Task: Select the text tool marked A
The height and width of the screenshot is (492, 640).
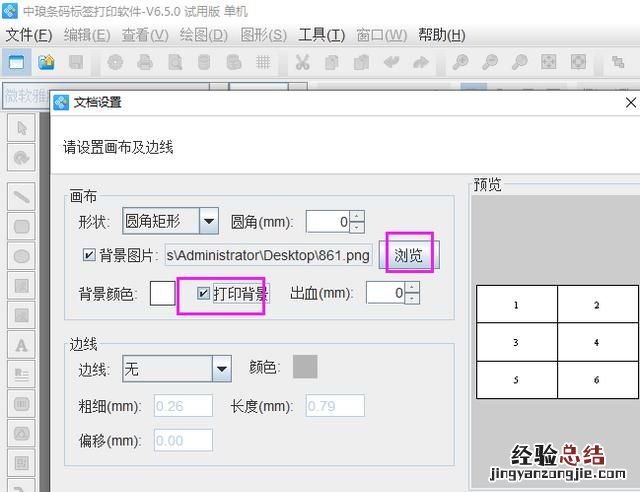Action: click(21, 345)
